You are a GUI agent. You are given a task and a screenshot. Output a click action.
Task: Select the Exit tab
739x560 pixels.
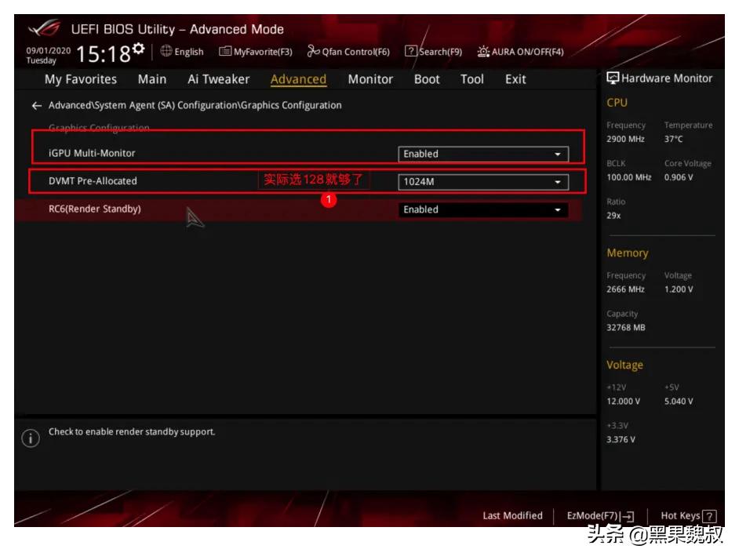pos(515,79)
